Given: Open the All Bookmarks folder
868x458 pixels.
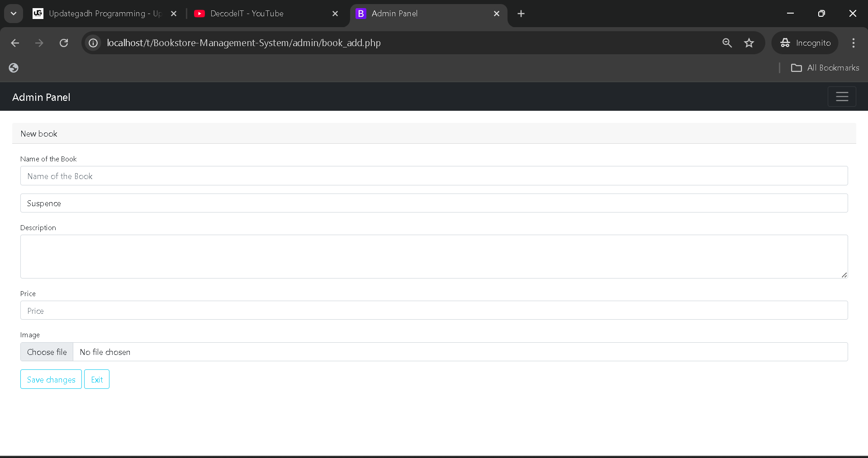Looking at the screenshot, I should click(x=825, y=68).
